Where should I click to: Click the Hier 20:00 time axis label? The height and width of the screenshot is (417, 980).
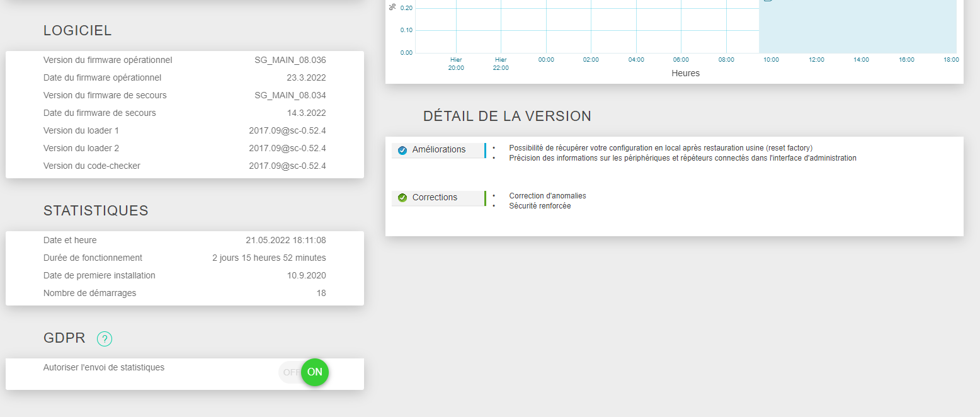click(456, 64)
